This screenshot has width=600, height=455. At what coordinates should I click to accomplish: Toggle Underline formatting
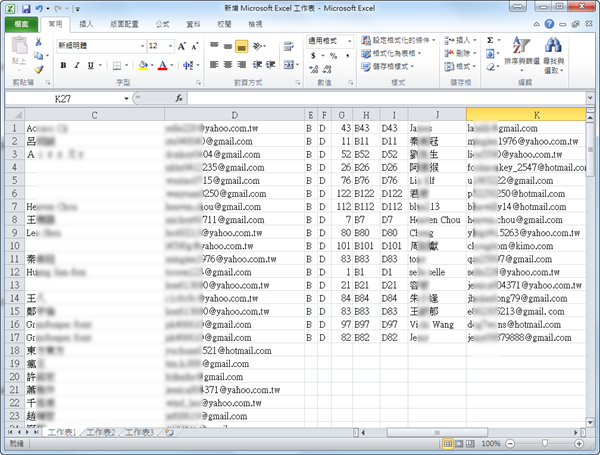[x=91, y=66]
